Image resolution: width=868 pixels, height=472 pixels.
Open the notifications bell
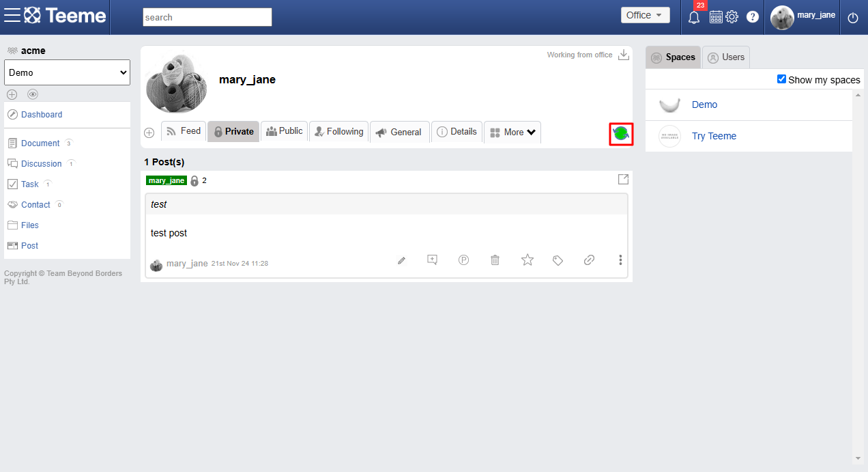(694, 17)
